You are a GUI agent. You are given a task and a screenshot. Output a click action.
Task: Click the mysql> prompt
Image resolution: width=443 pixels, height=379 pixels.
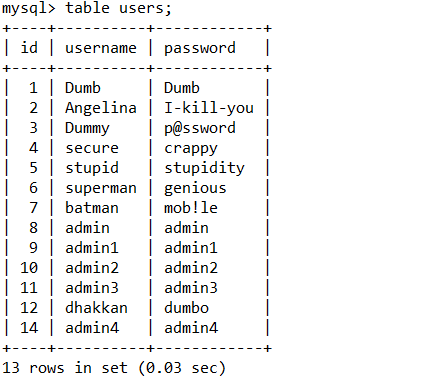click(29, 9)
